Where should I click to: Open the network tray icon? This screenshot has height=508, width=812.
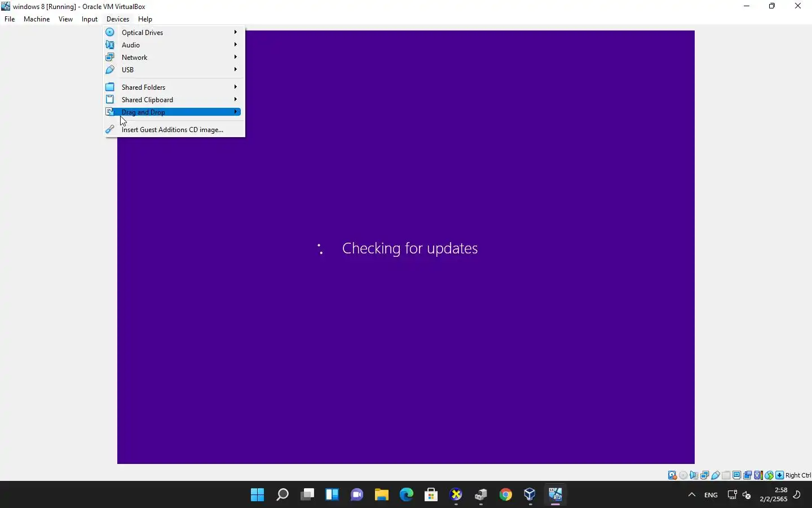pos(732,495)
